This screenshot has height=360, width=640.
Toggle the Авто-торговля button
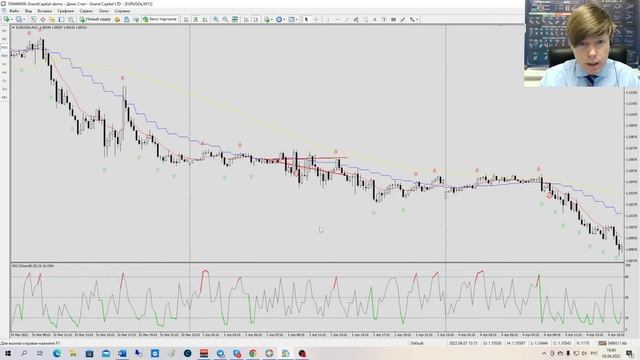(x=160, y=19)
